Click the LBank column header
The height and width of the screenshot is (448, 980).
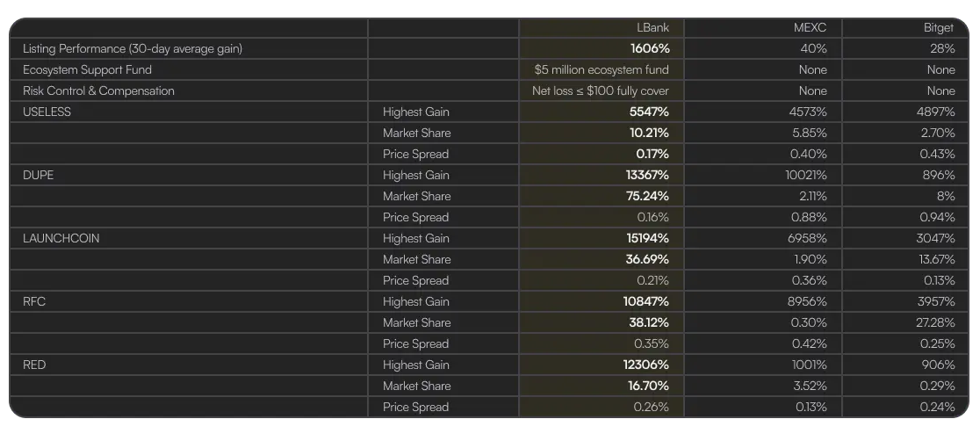(x=652, y=27)
